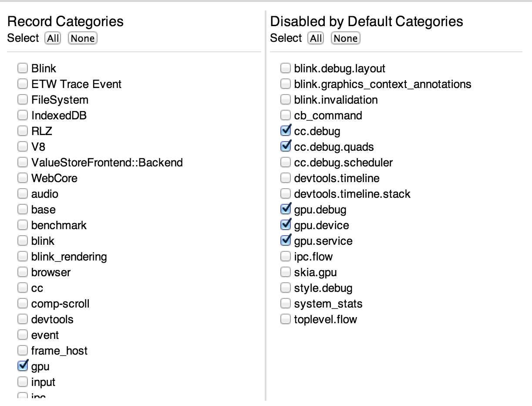Enable devtools.timeline checkbox
The width and height of the screenshot is (532, 406).
click(x=286, y=178)
